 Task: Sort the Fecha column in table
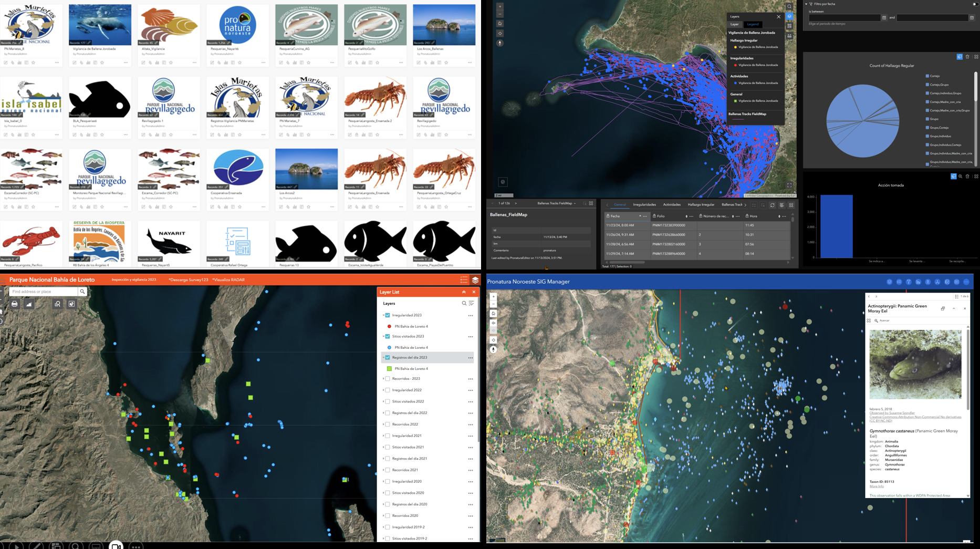pyautogui.click(x=640, y=216)
